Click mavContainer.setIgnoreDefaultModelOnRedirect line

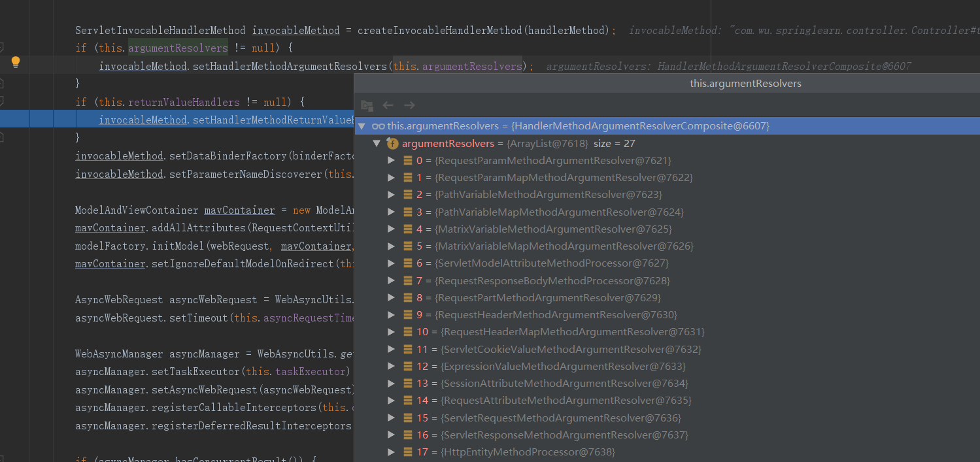[214, 264]
